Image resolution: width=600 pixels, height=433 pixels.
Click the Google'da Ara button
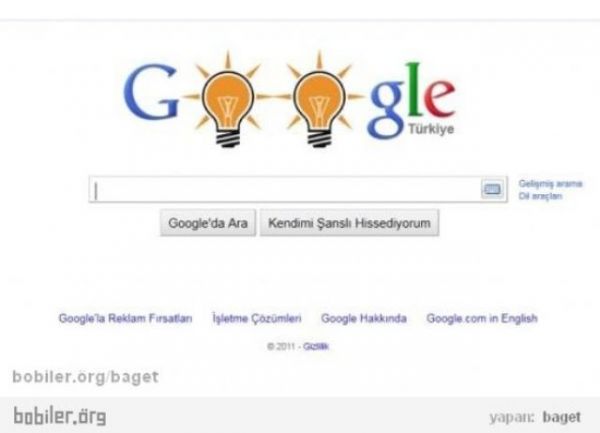pos(208,223)
